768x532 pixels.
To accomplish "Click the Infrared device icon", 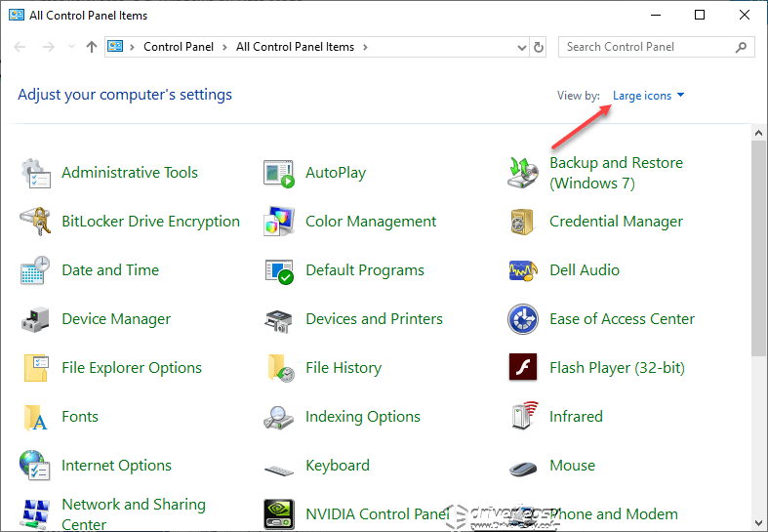I will (x=524, y=416).
